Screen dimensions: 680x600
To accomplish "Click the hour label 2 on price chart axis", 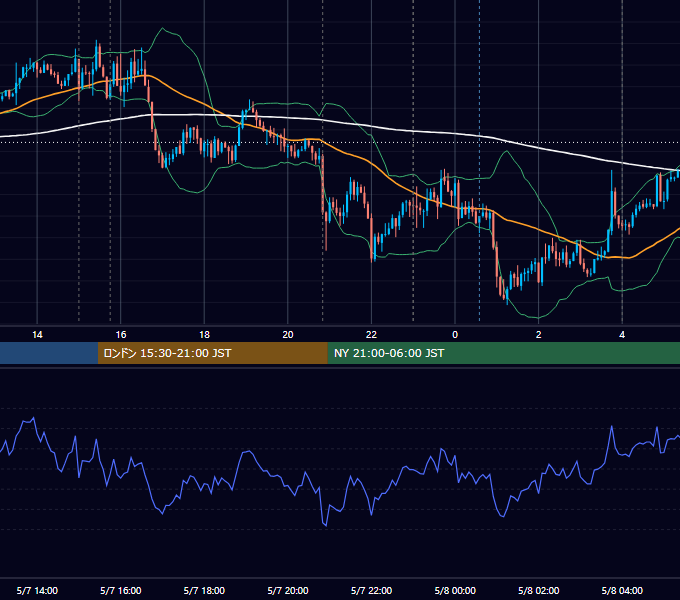I will click(539, 335).
